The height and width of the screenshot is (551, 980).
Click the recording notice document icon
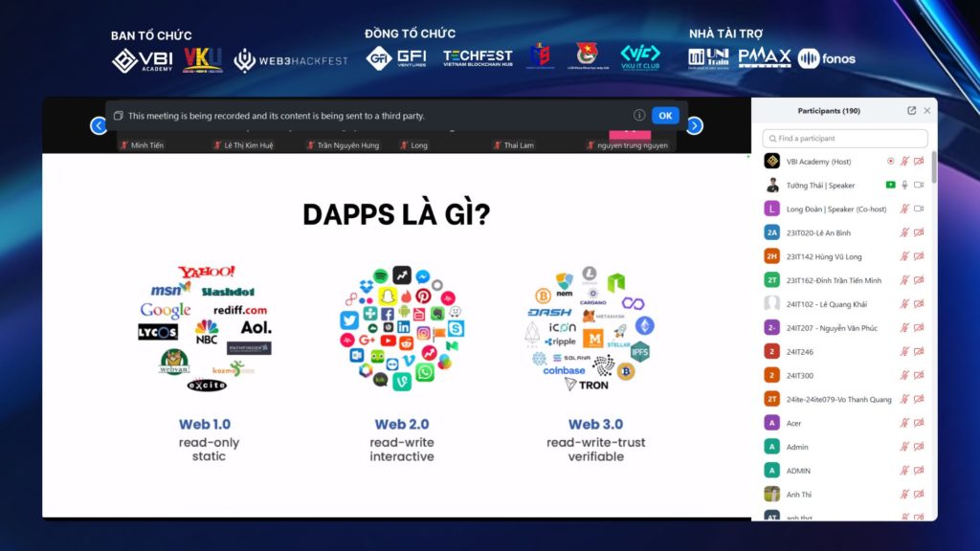click(x=118, y=116)
